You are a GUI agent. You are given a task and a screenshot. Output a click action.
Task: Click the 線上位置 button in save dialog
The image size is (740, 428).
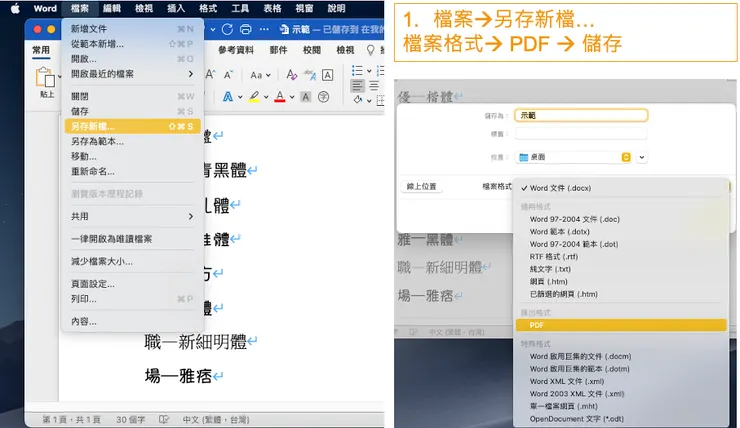[x=421, y=186]
